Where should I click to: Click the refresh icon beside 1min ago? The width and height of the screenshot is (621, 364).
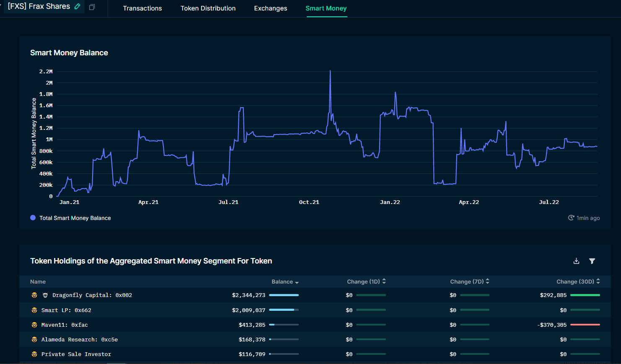[571, 218]
